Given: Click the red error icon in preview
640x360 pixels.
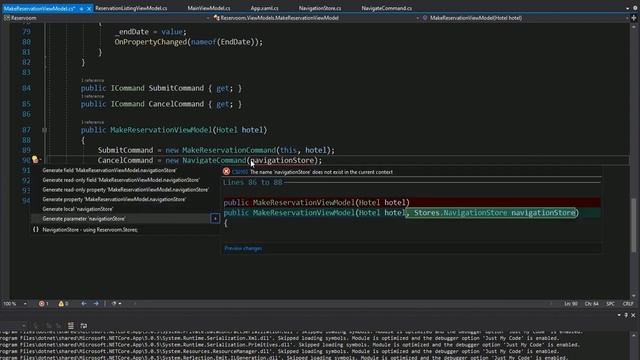Looking at the screenshot, I should (227, 171).
